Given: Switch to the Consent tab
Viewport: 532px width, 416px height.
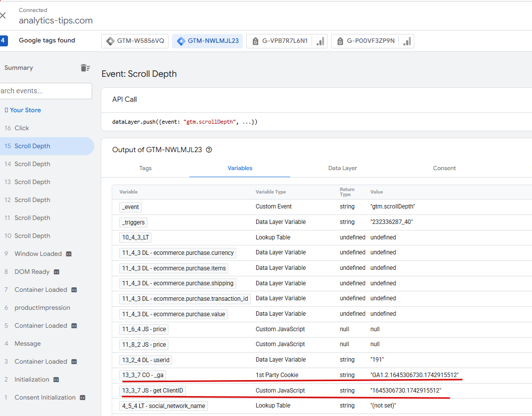Looking at the screenshot, I should pos(444,168).
